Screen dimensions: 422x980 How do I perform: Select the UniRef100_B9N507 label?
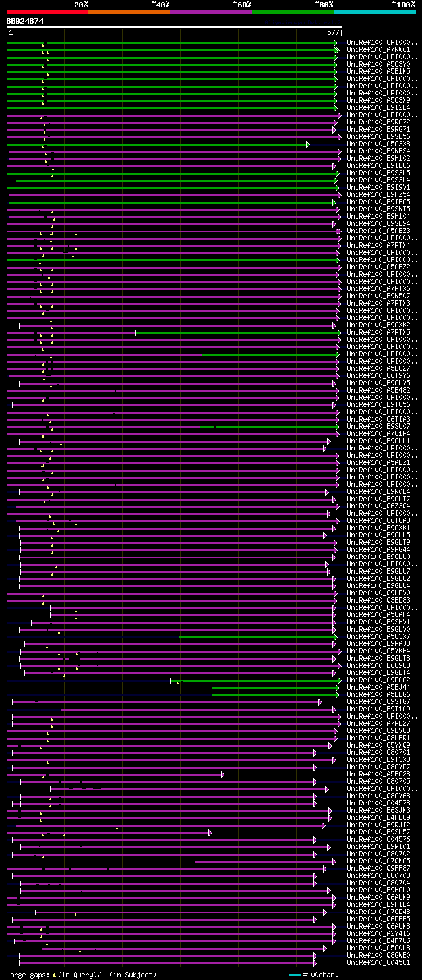tap(378, 296)
